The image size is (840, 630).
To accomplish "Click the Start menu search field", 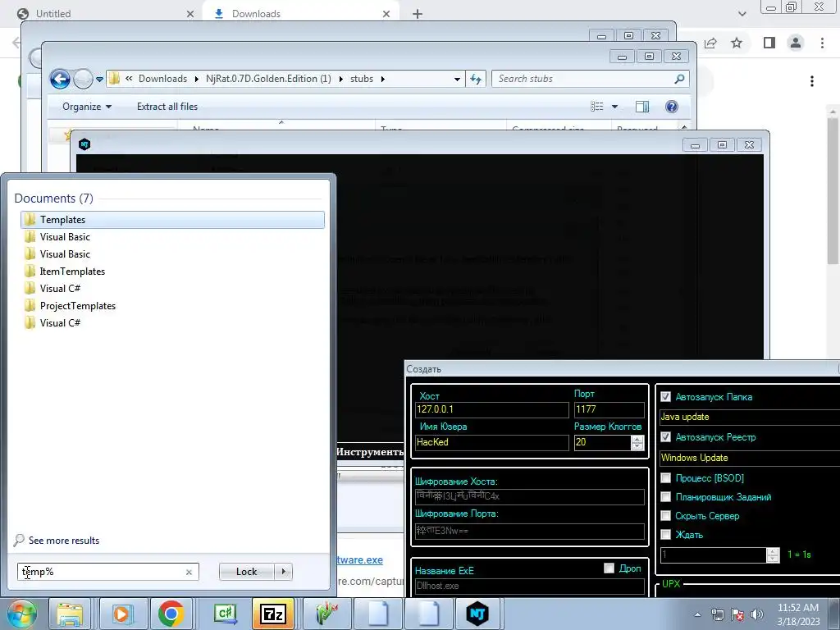I will pos(102,572).
